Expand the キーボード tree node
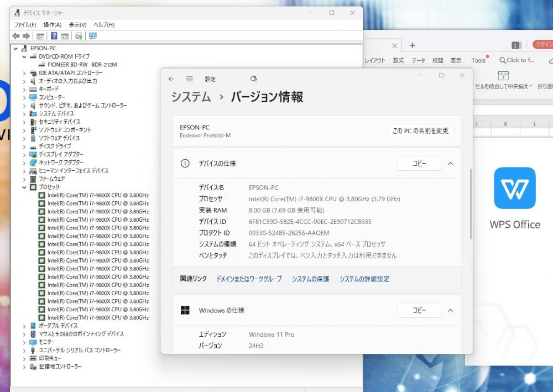Viewport: 553px width, 392px height. click(x=24, y=89)
